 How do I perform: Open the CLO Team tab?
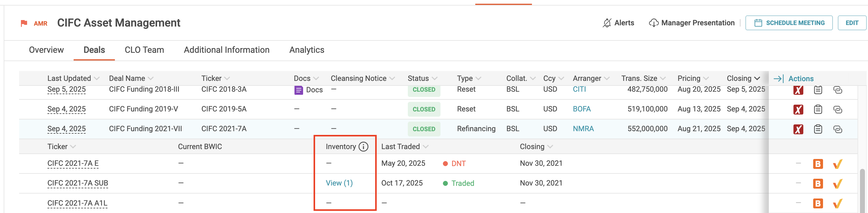[144, 50]
